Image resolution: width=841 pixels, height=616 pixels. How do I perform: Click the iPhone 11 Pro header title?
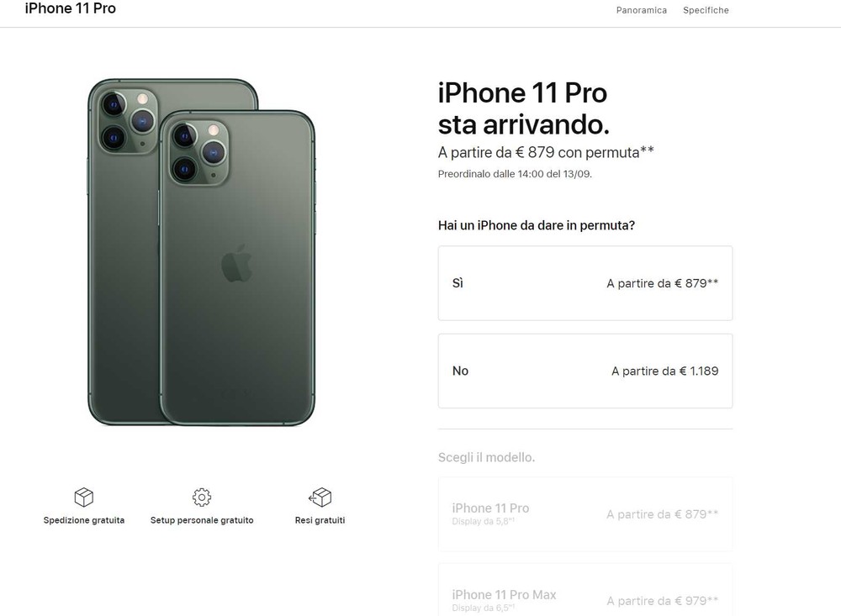click(71, 8)
